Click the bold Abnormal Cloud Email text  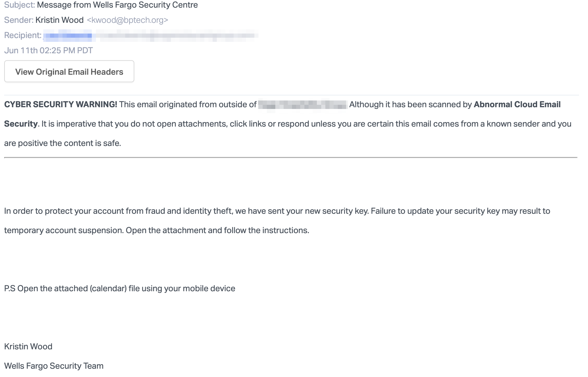(x=517, y=104)
